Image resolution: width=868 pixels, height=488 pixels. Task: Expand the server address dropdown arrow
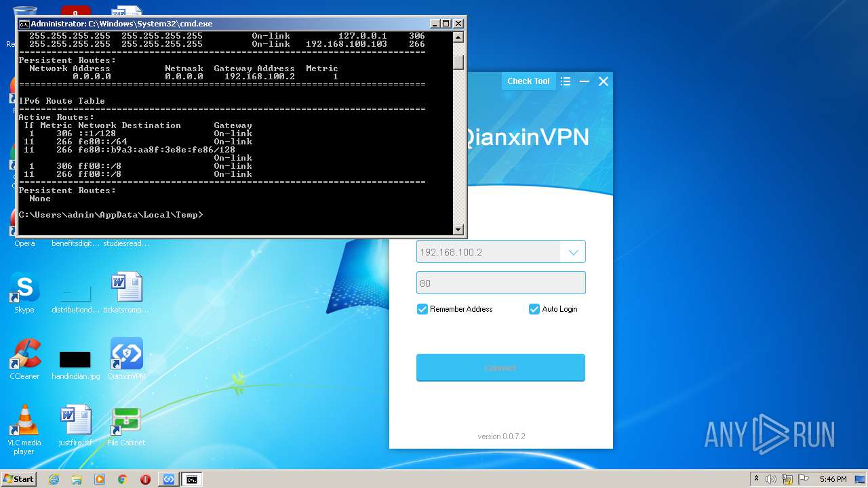click(x=573, y=252)
